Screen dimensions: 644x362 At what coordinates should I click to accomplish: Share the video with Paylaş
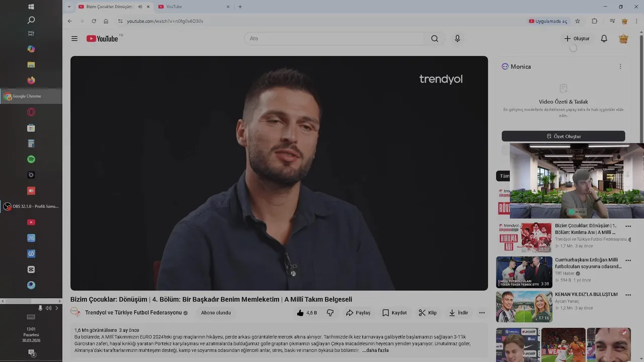tap(358, 313)
